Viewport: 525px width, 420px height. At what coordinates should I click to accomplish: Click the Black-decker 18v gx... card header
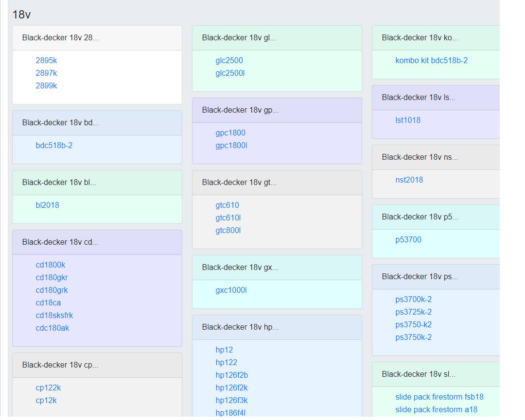[277, 268]
